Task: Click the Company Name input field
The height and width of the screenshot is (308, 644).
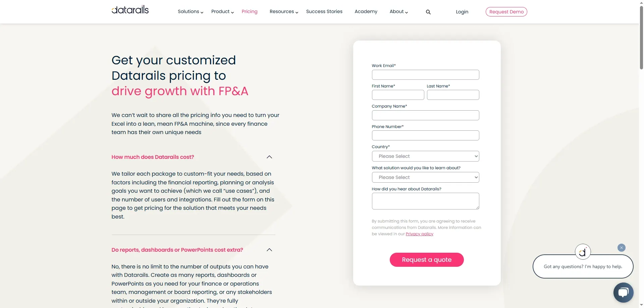Action: pos(425,115)
